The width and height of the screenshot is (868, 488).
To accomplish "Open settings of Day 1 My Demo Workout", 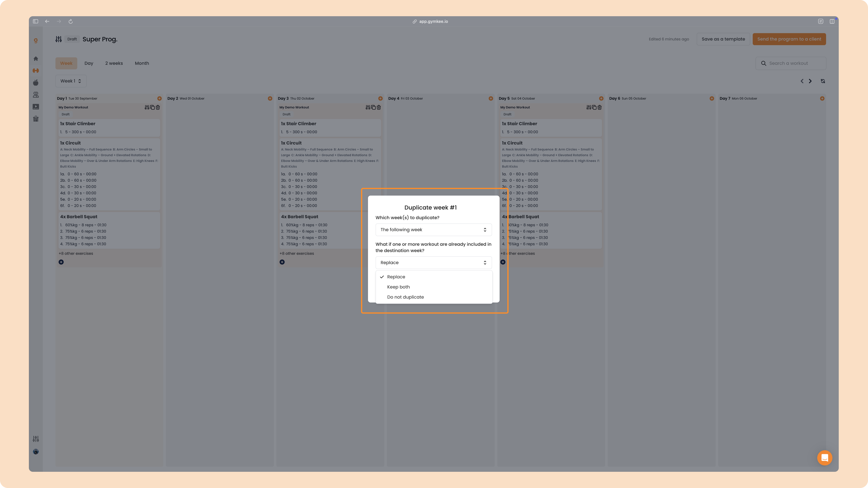I will click(x=147, y=107).
